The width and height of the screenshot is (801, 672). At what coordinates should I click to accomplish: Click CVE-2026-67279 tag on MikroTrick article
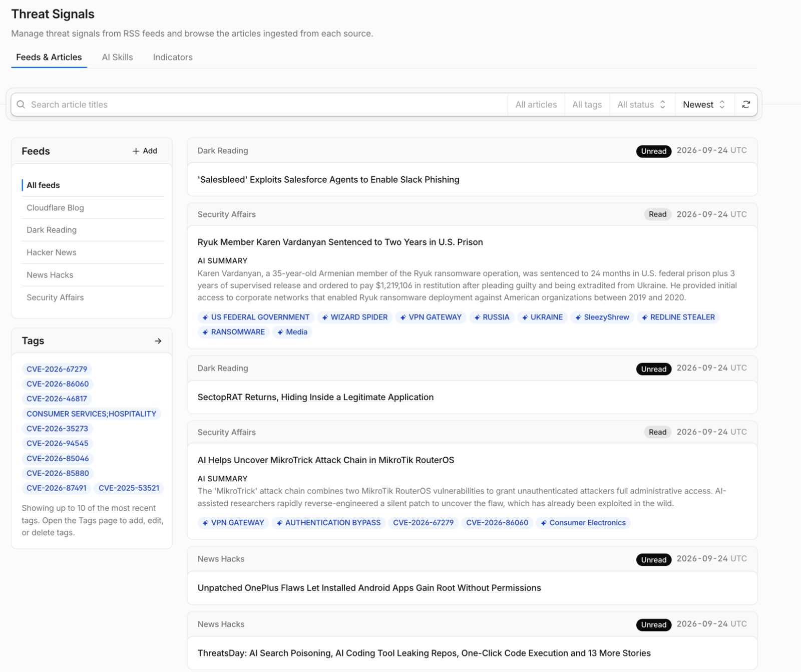[x=424, y=523]
